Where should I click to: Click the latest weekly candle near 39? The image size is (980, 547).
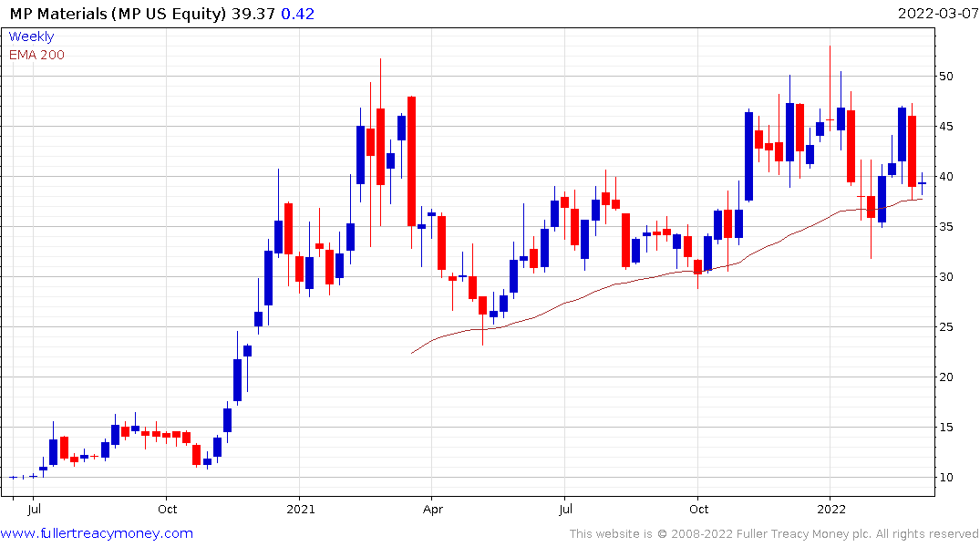[x=922, y=183]
